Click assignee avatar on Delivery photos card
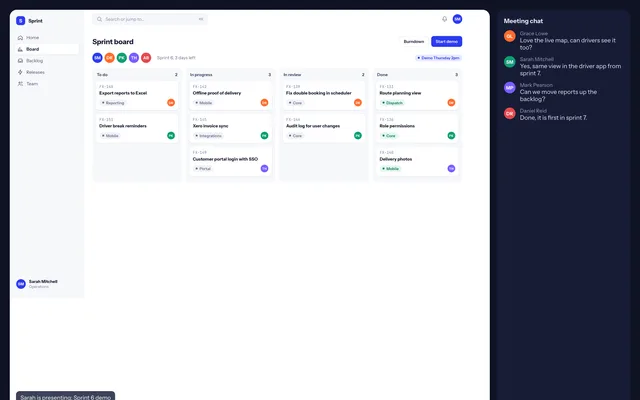 tap(451, 168)
